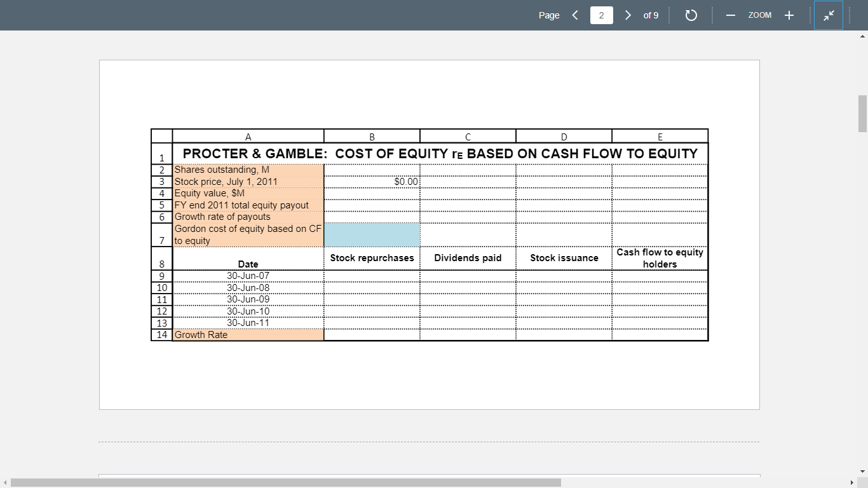Click the Growth Rate cell in row 14
Screen dimensions: 868x488
[x=248, y=334]
